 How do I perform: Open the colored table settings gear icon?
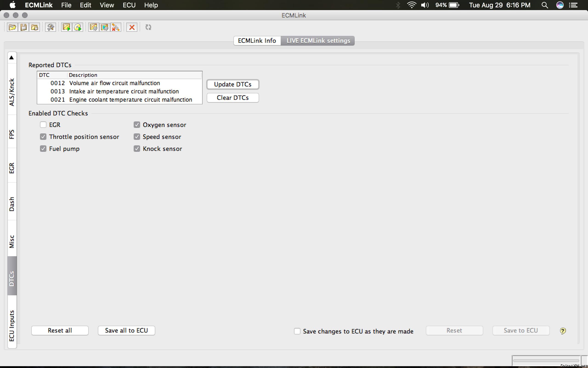[x=105, y=27]
